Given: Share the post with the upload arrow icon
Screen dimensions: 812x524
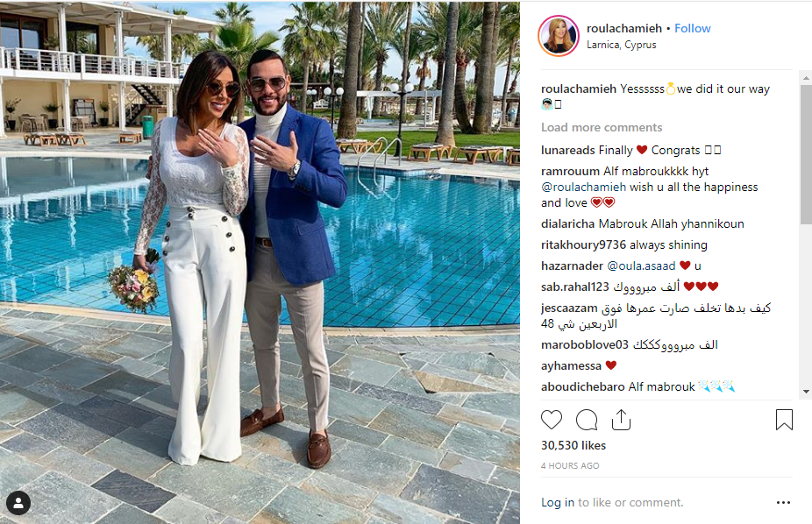Looking at the screenshot, I should tap(621, 420).
